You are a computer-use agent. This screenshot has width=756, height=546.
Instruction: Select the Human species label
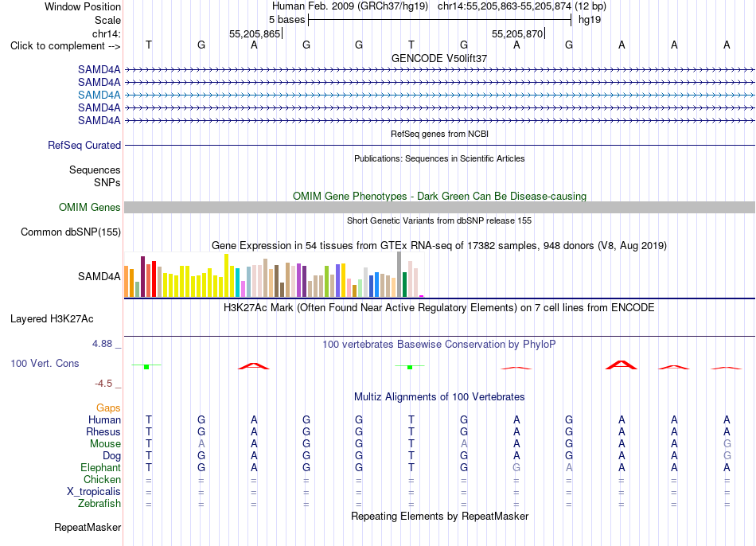tap(104, 419)
